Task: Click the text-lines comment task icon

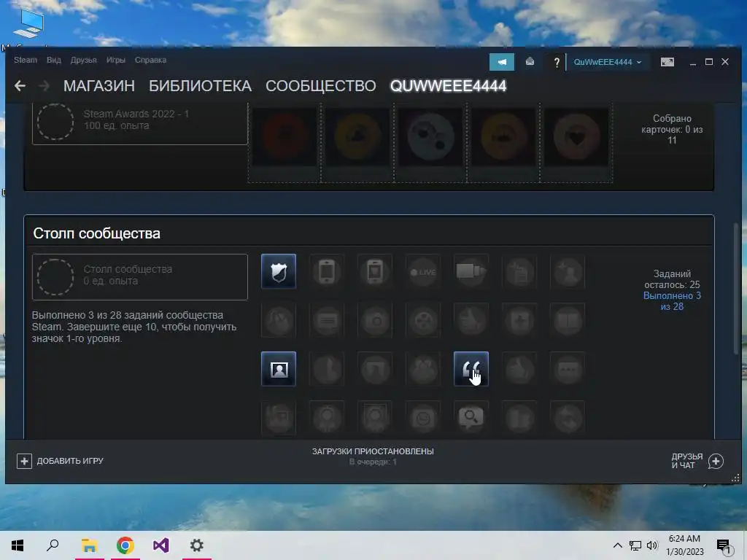Action: coord(327,320)
